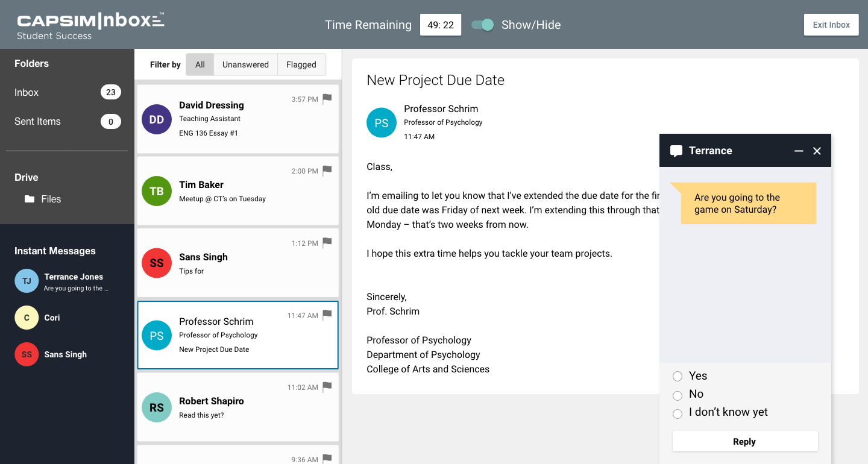Open Robert Shapiro Read this yet email
This screenshot has width=868, height=464.
tap(237, 407)
